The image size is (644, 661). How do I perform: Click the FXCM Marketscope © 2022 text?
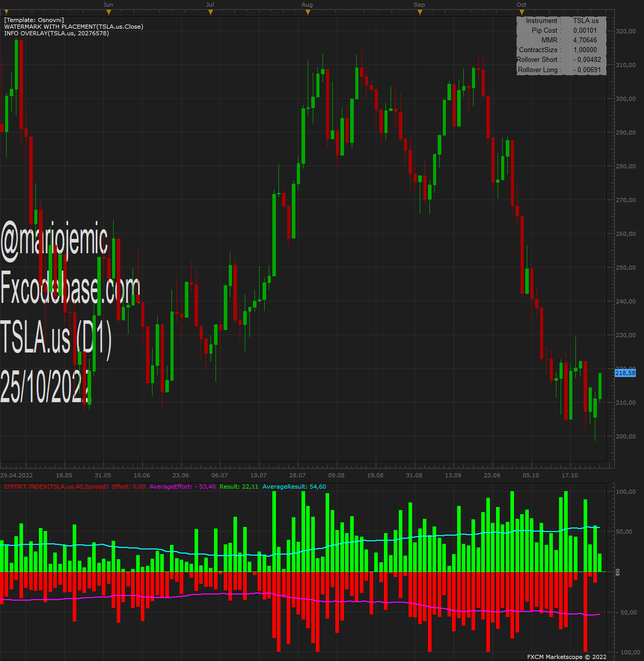tap(567, 657)
